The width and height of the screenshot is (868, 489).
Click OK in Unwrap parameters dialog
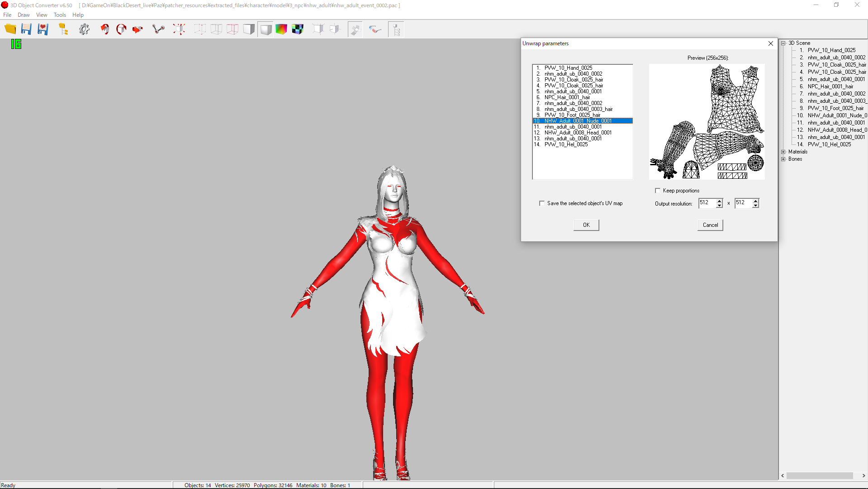coord(586,225)
